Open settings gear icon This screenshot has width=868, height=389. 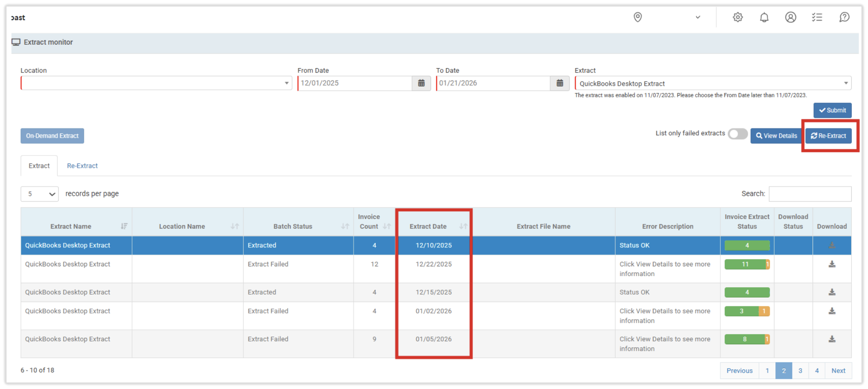point(737,17)
